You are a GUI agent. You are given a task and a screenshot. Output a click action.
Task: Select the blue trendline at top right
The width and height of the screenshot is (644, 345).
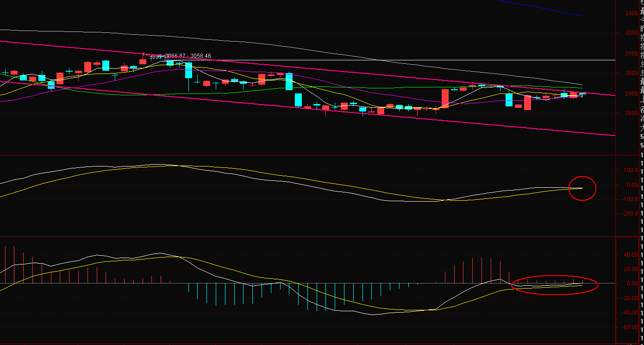[x=540, y=8]
